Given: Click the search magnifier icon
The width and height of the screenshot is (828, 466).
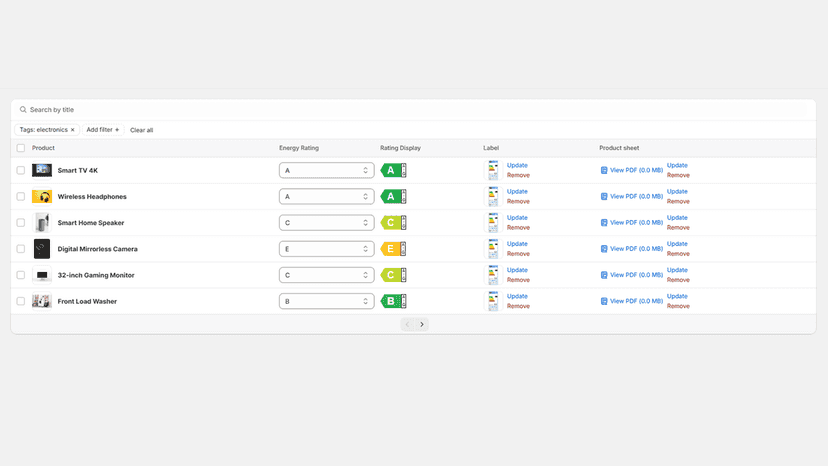Looking at the screenshot, I should (23, 110).
